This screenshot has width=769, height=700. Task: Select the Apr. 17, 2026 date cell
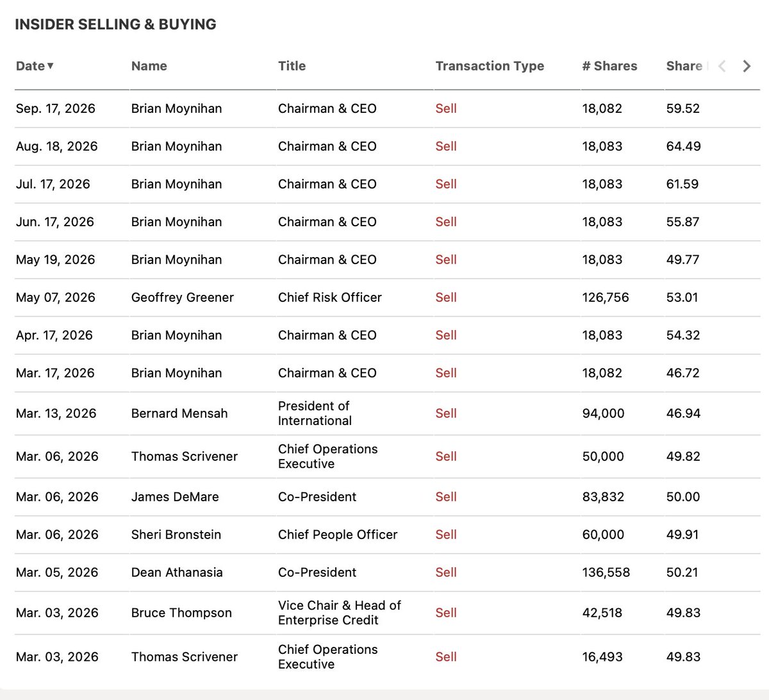pos(54,335)
